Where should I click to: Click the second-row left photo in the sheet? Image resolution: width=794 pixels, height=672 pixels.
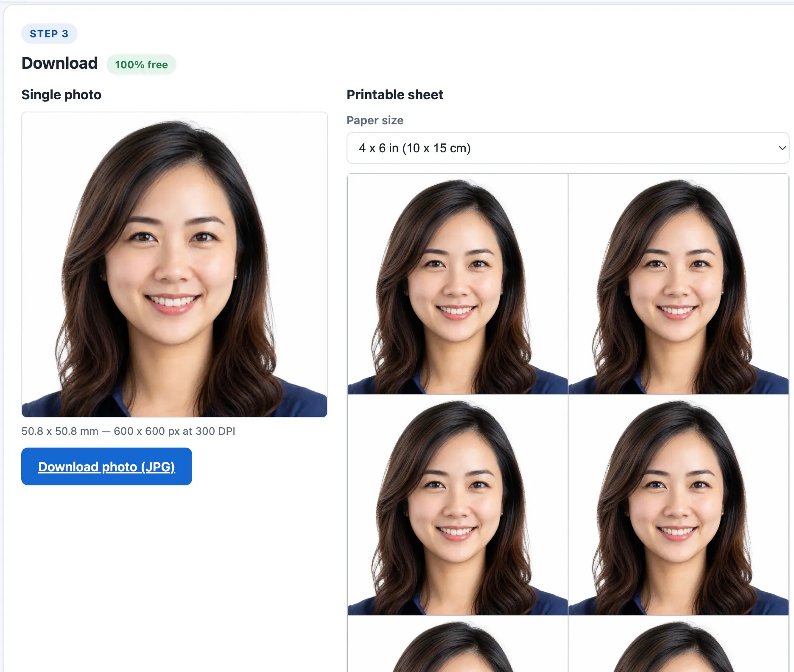click(x=457, y=505)
